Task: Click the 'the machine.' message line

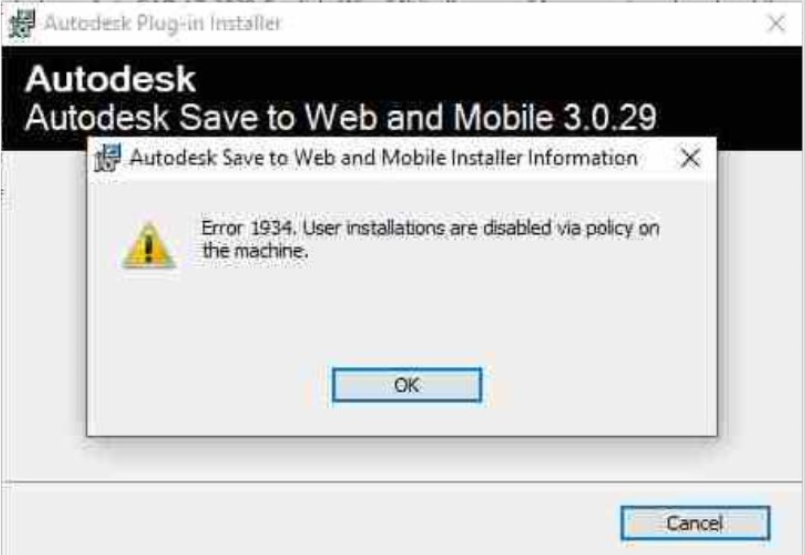Action: point(255,251)
